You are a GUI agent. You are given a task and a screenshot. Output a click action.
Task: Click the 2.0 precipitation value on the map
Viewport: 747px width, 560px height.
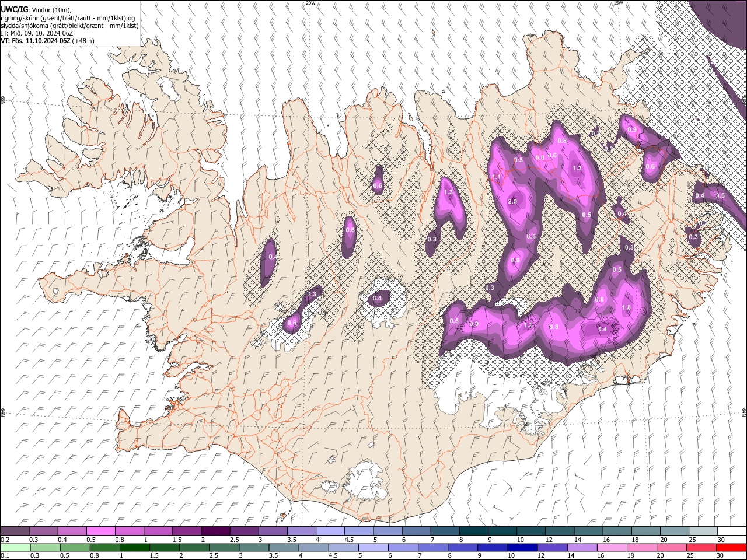click(x=513, y=202)
